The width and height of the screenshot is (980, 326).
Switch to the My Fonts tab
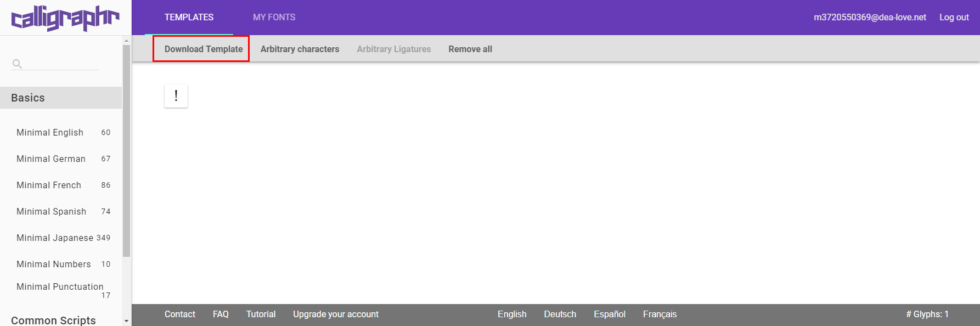[274, 18]
